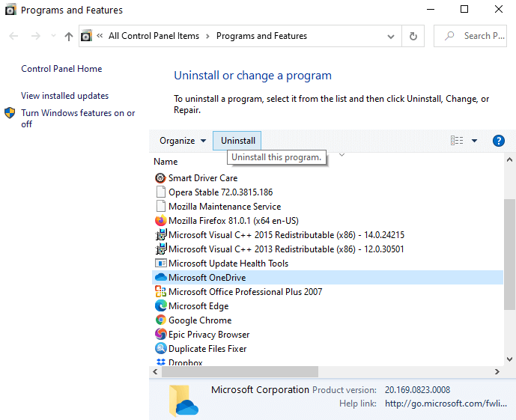The image size is (516, 420).
Task: Click the forward navigation arrow
Action: pyautogui.click(x=35, y=36)
